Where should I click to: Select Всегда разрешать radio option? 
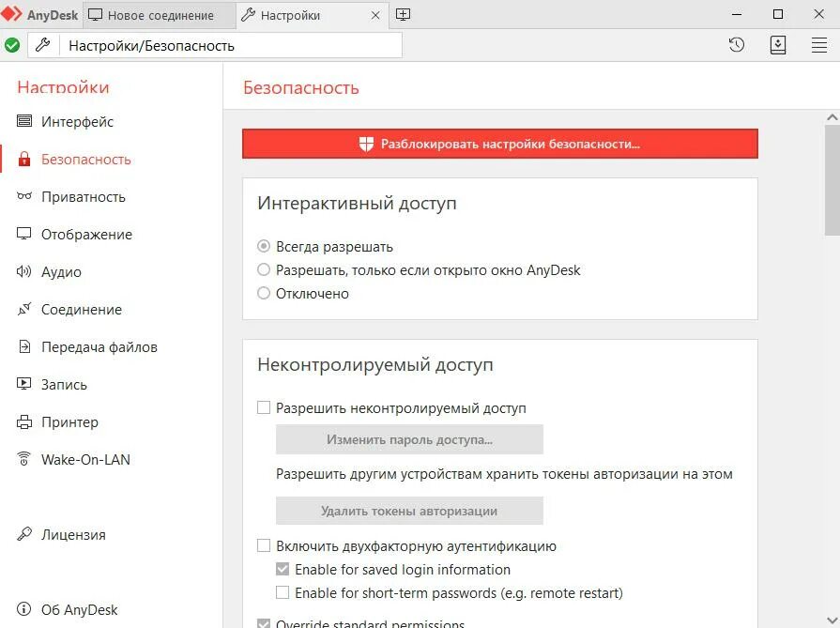point(264,246)
